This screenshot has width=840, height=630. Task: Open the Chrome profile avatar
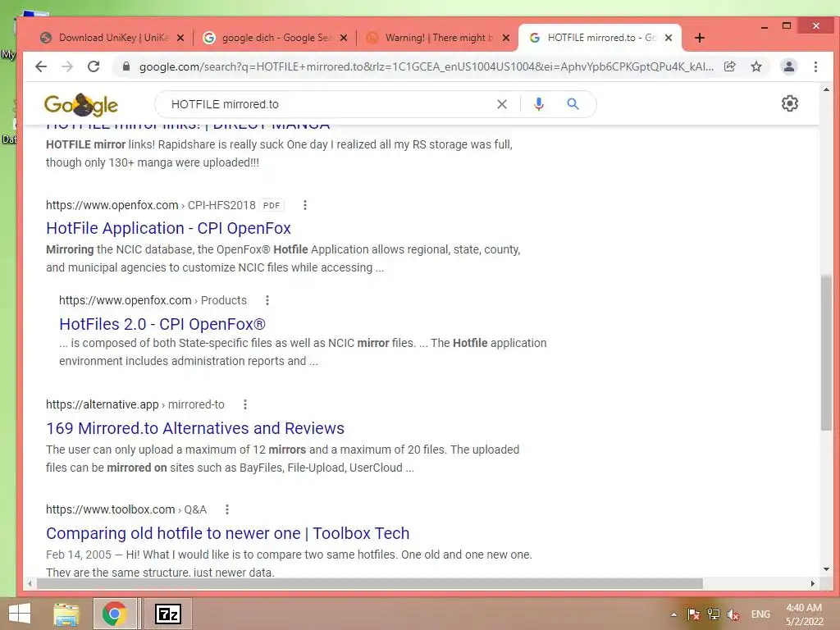789,66
